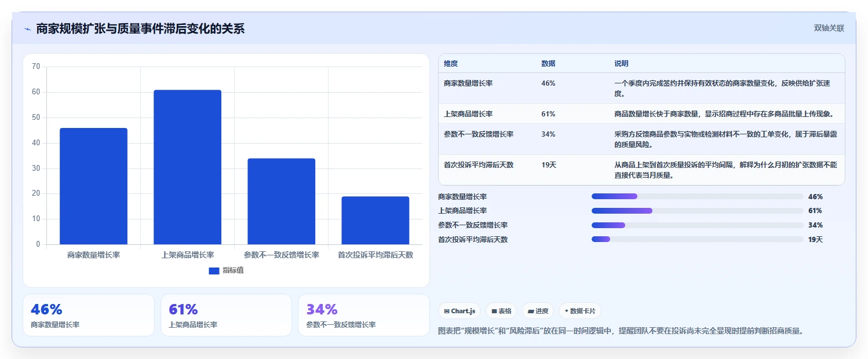
Task: Click the progress bar for 首次投诉平均滞后天数
Action: 697,239
